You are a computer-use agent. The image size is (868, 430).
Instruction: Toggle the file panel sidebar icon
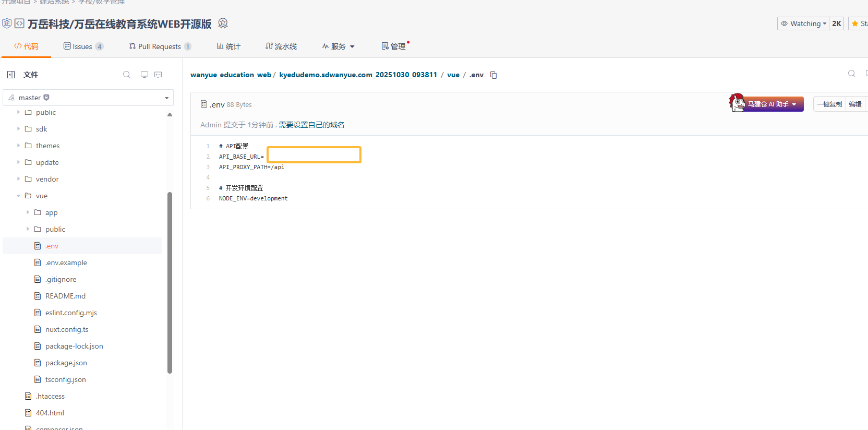coord(11,75)
